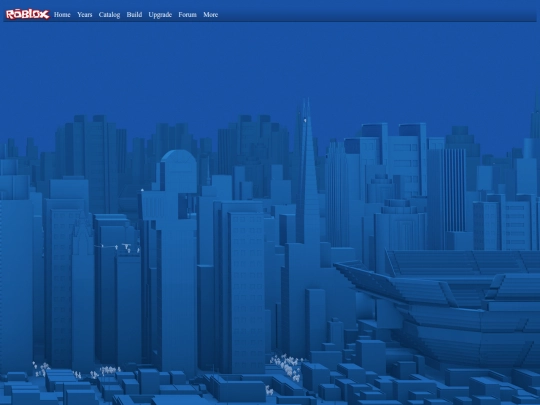
Task: Click the ROBLOX logo
Action: pos(28,14)
